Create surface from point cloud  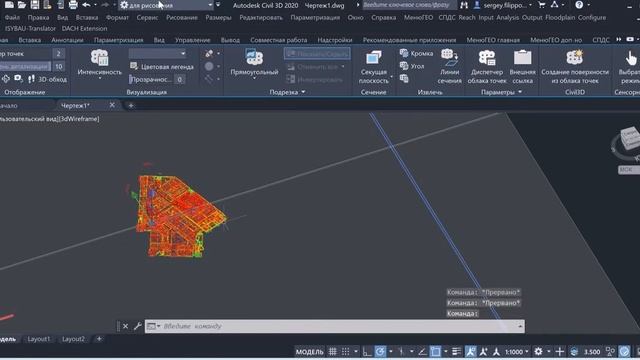click(x=575, y=67)
